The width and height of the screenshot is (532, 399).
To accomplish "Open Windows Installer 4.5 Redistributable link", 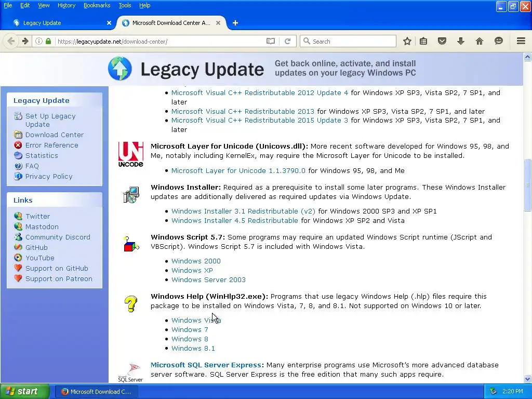I will (x=234, y=220).
